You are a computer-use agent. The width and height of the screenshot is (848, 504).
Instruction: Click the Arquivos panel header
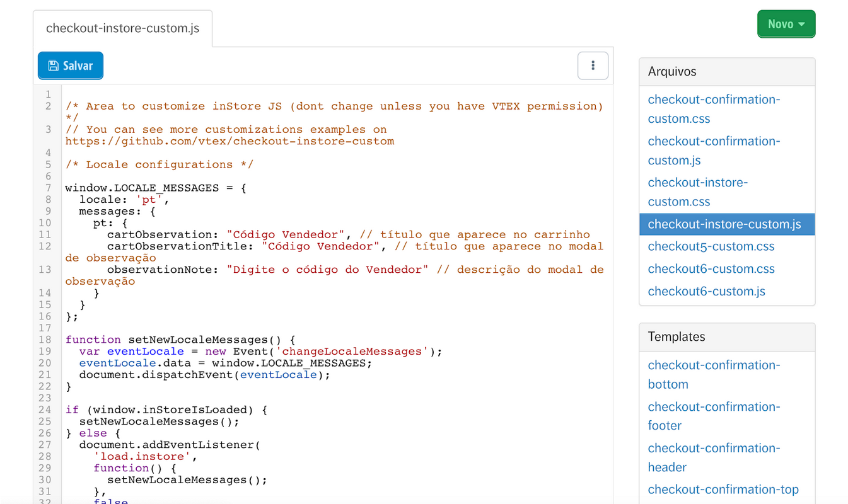tap(671, 71)
